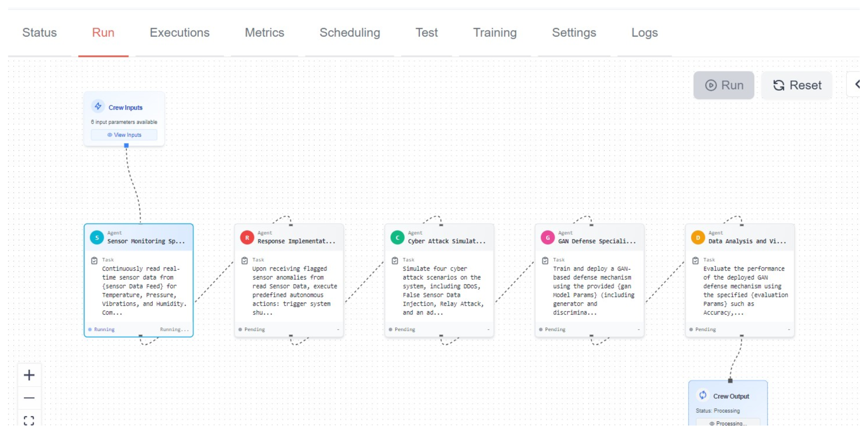Open the Logs tab
This screenshot has height=435, width=868.
pyautogui.click(x=644, y=33)
